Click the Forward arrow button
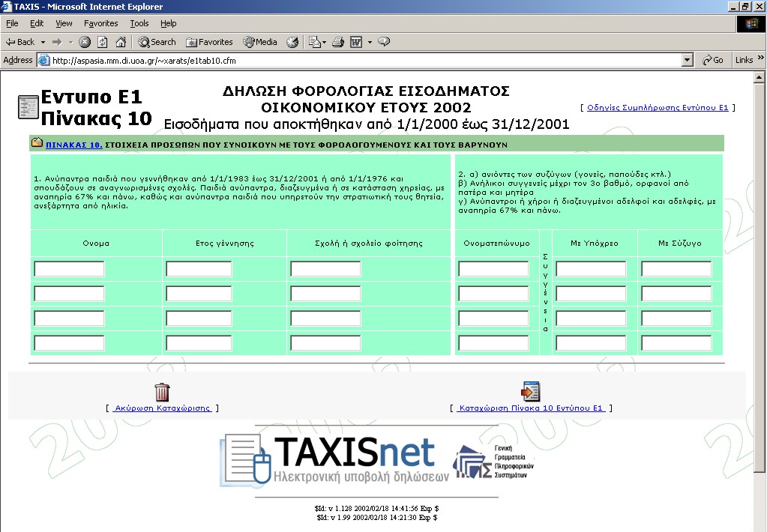This screenshot has width=767, height=532. pos(57,42)
